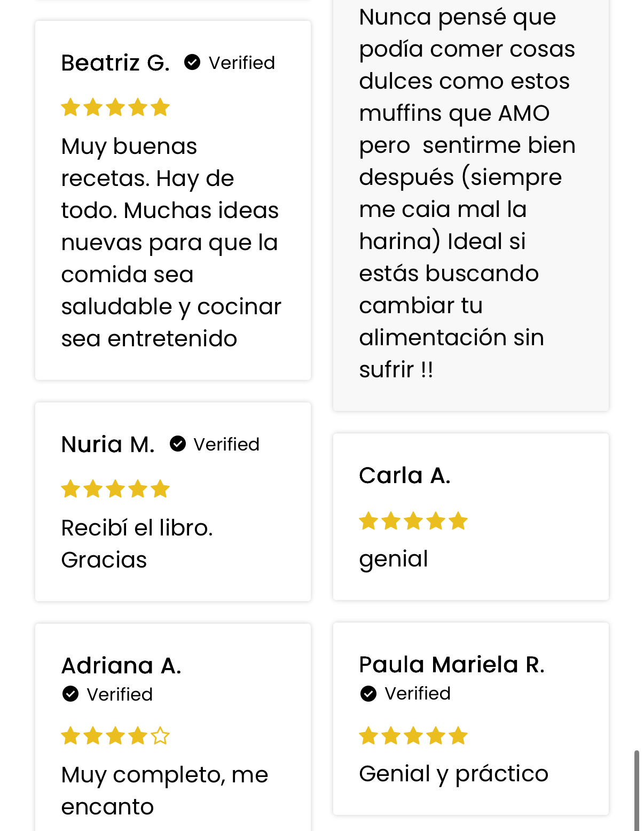This screenshot has width=644, height=831.
Task: Click verified checkmark badge under Paula Mariela R.
Action: click(x=368, y=693)
